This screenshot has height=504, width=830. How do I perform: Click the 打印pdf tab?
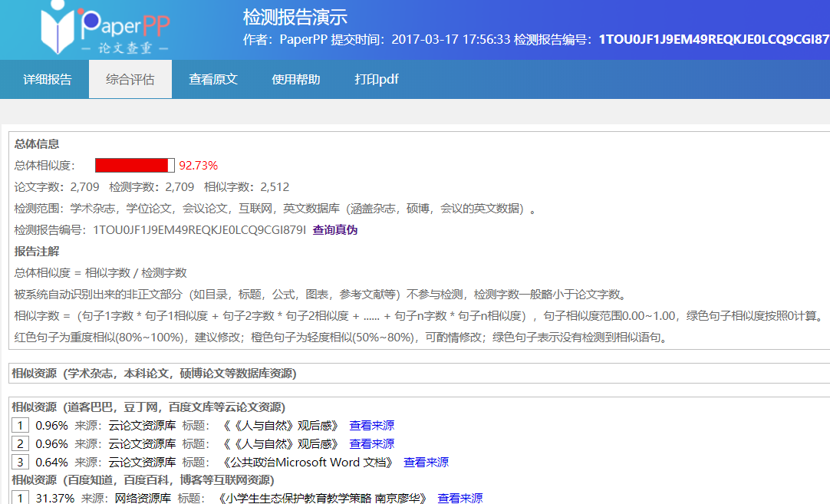377,80
